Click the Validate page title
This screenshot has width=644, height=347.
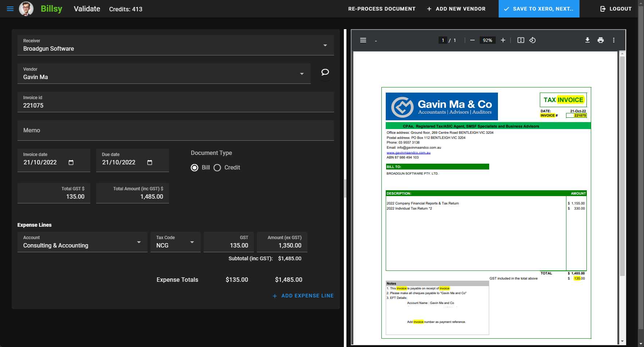coord(87,9)
